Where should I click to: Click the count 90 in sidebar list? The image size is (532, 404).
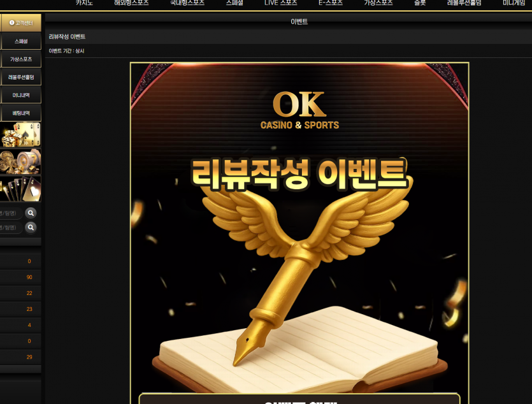[x=29, y=277]
